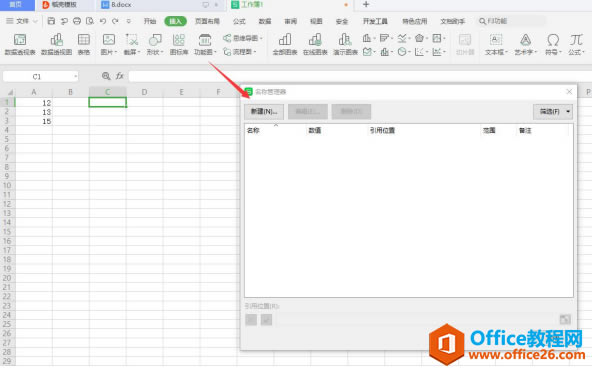The height and width of the screenshot is (372, 592).
Task: Select column D header
Action: (x=144, y=92)
